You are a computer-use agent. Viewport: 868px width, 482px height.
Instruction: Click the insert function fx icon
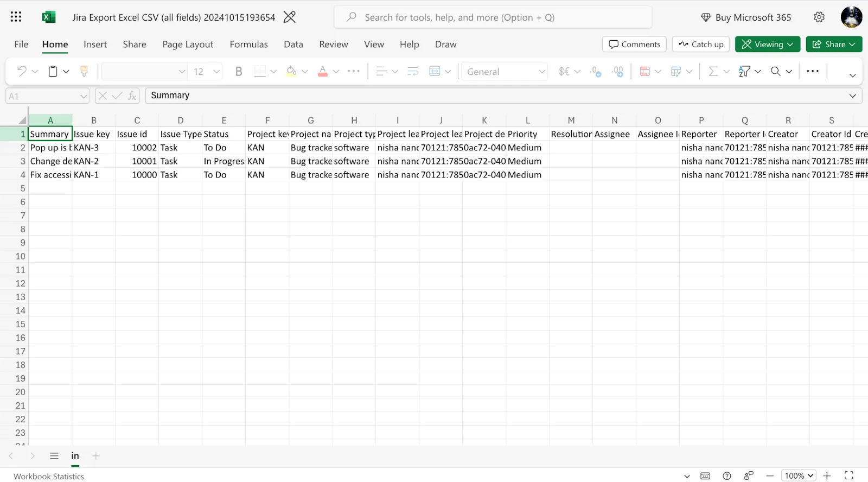(132, 96)
